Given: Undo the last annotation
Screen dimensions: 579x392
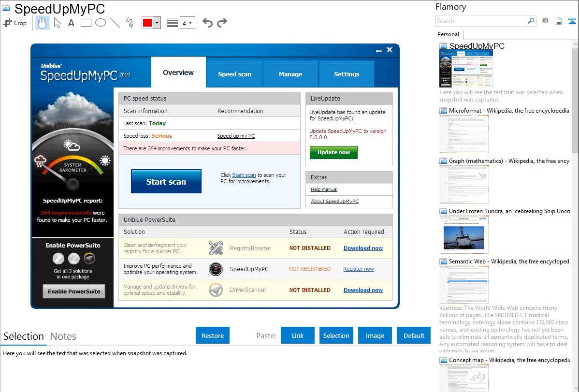Looking at the screenshot, I should point(207,23).
